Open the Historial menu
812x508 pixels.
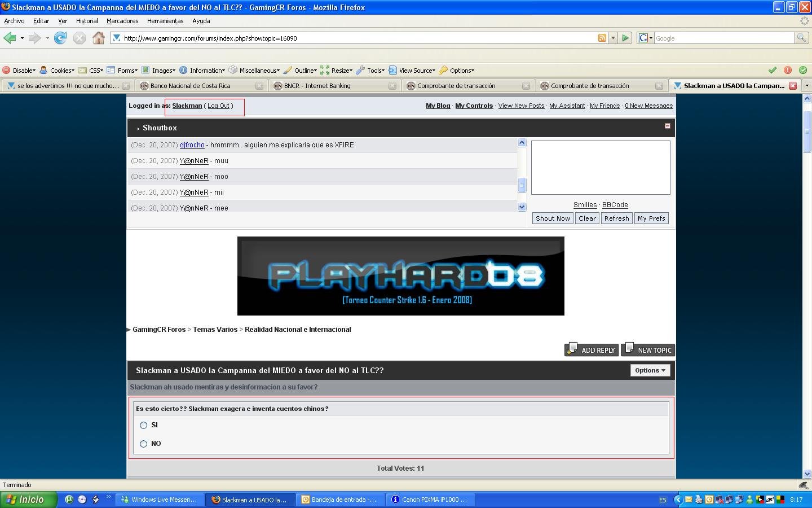pos(87,21)
